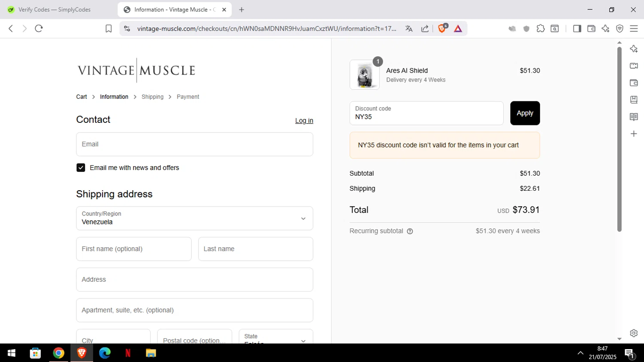
Task: Open Leo AI sparkle icon in toolbar
Action: coord(605,28)
